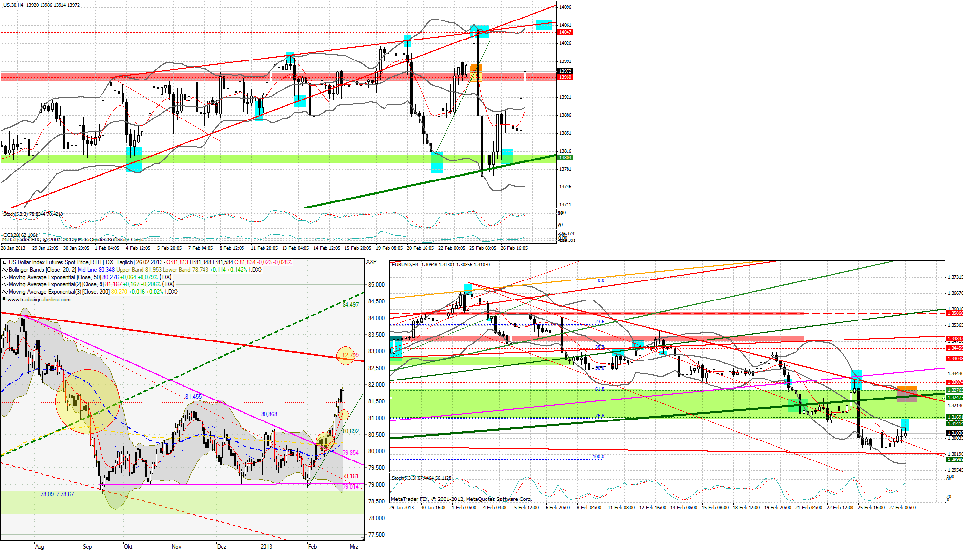Image resolution: width=974 pixels, height=560 pixels.
Task: Click the red 1.3484 price tag on EURUSD axis
Action: 954,338
